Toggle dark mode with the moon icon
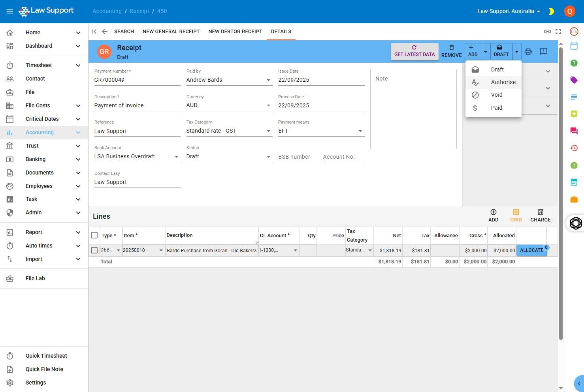The height and width of the screenshot is (392, 584). pyautogui.click(x=551, y=11)
